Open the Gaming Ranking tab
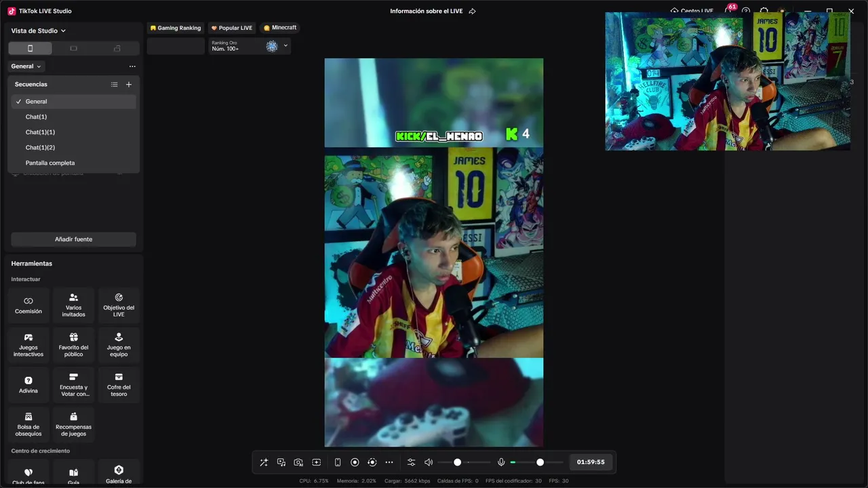 point(176,28)
